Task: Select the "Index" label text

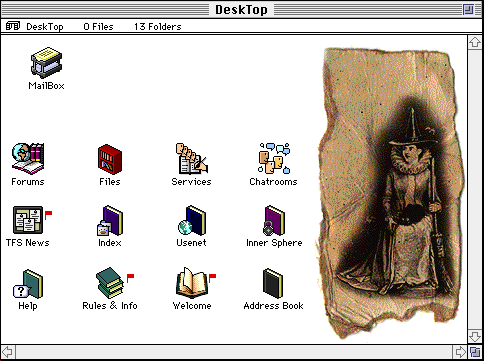Action: coord(110,243)
